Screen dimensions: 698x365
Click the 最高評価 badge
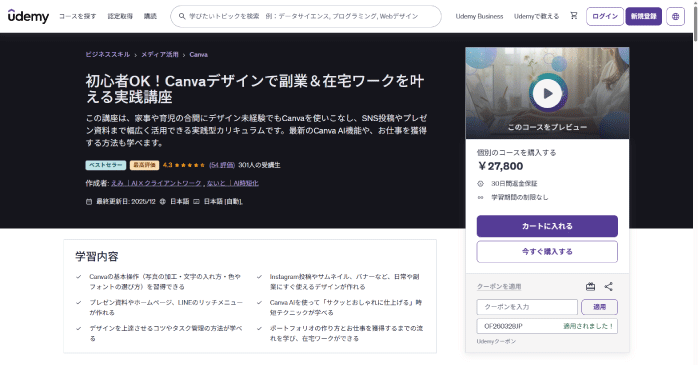144,165
